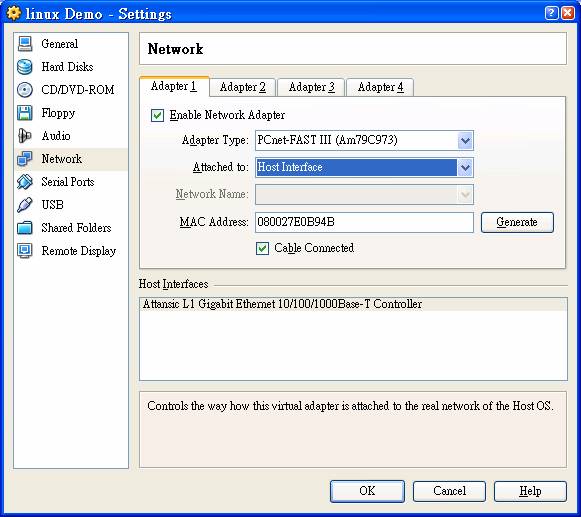The image size is (581, 517).
Task: Switch to the Adapter 2 tab
Action: point(242,87)
